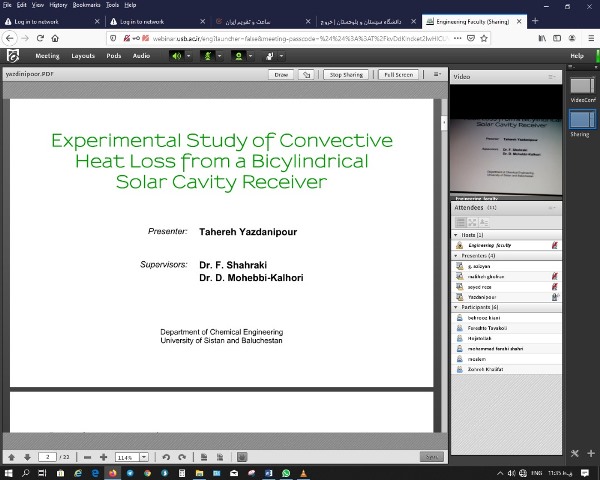This screenshot has height=480, width=600.
Task: Open the Meeting menu
Action: point(47,56)
